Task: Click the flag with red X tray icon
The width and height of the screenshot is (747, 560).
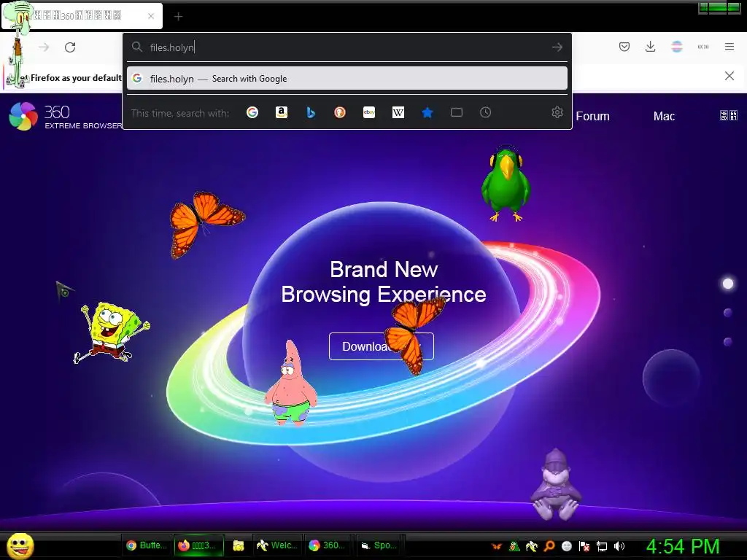Action: (584, 546)
